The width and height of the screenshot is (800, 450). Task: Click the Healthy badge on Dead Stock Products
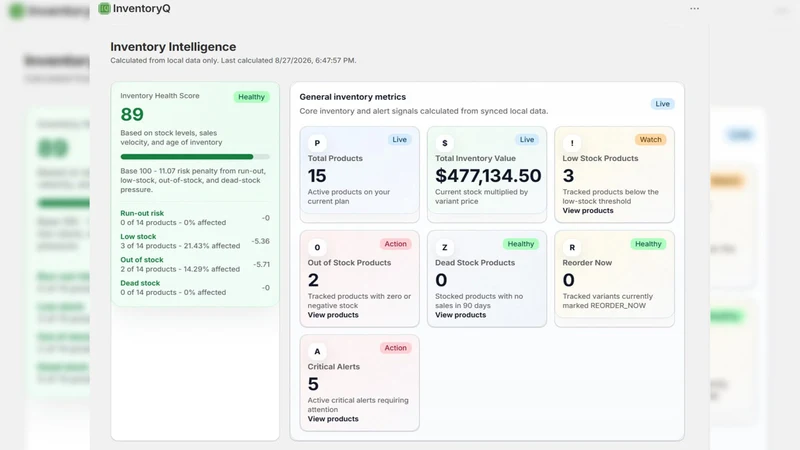(x=521, y=244)
